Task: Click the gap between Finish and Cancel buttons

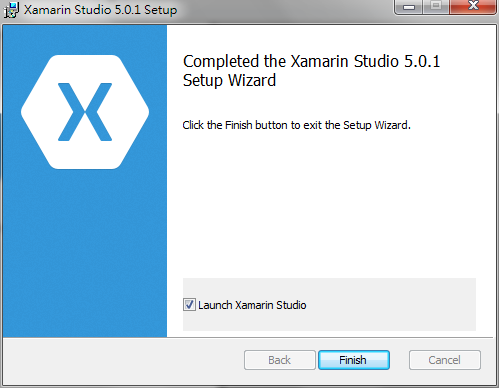Action: 399,360
